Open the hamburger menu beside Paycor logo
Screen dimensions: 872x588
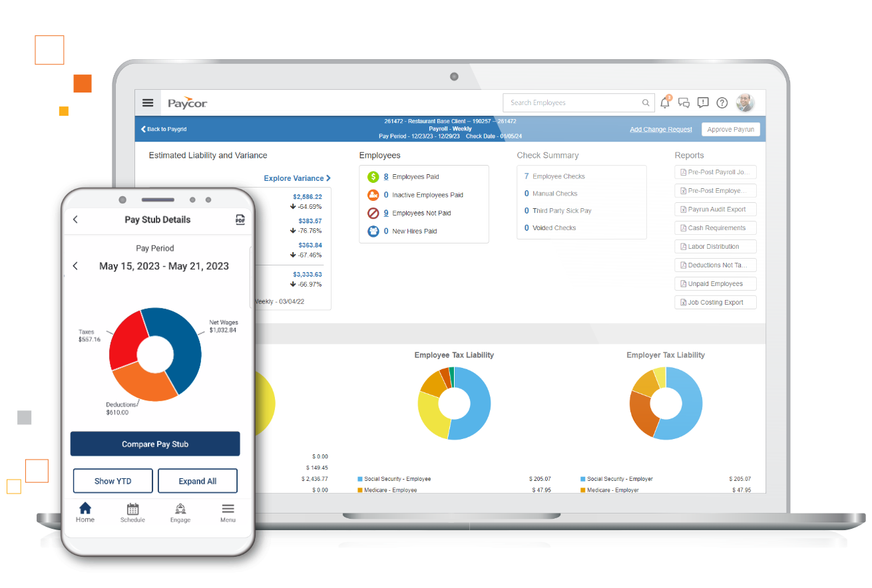click(x=148, y=103)
